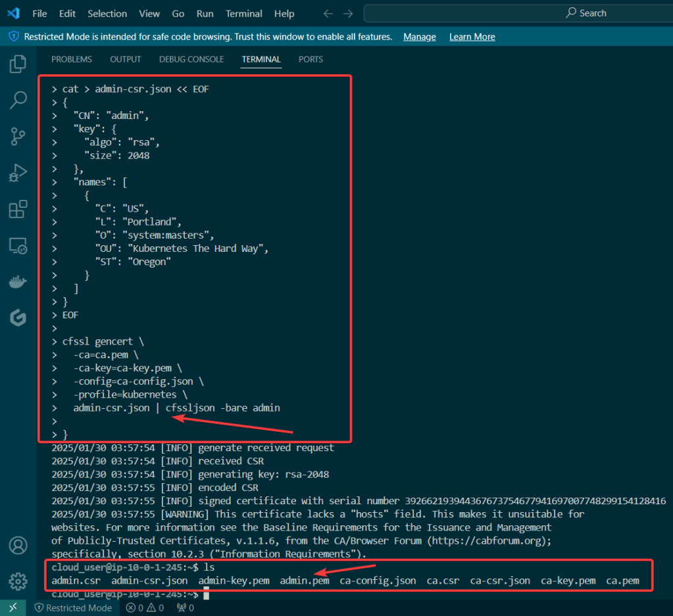673x616 pixels.
Task: Switch to the PROBLEMS panel tab
Action: 72,59
